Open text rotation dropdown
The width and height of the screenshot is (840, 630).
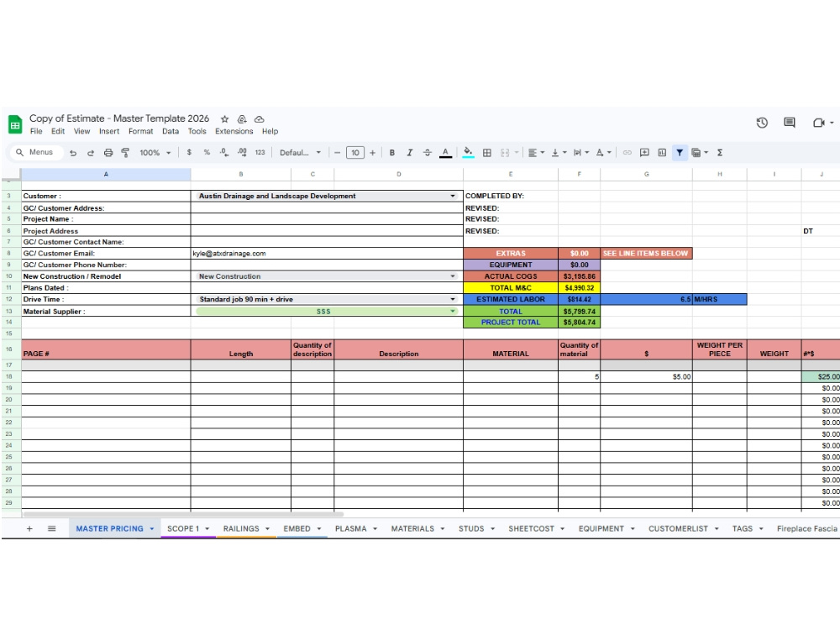tap(604, 153)
